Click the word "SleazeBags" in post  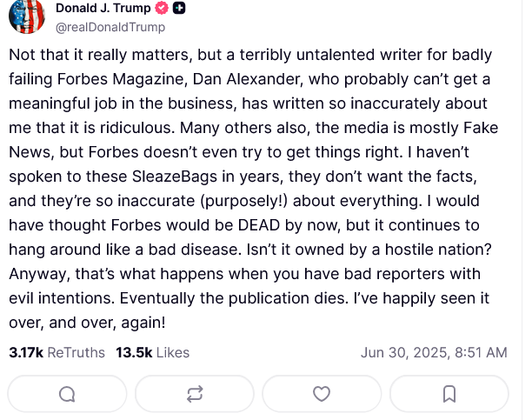click(175, 177)
